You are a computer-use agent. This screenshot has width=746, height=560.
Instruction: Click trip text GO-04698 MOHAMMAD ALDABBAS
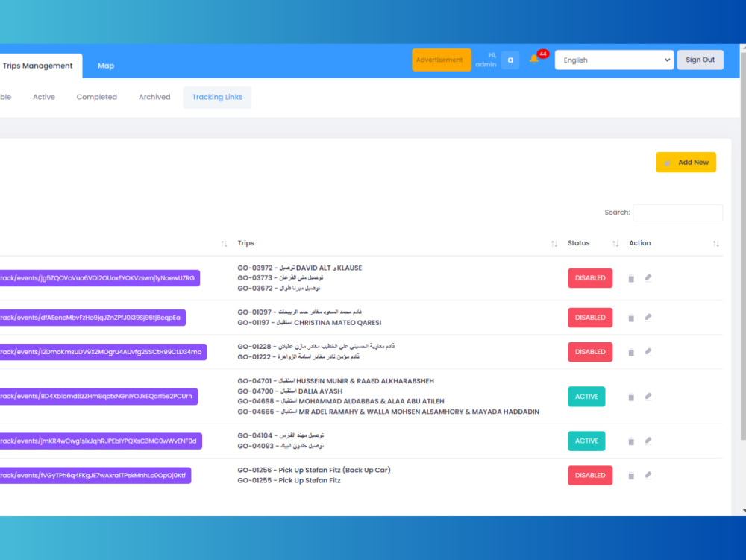click(341, 401)
